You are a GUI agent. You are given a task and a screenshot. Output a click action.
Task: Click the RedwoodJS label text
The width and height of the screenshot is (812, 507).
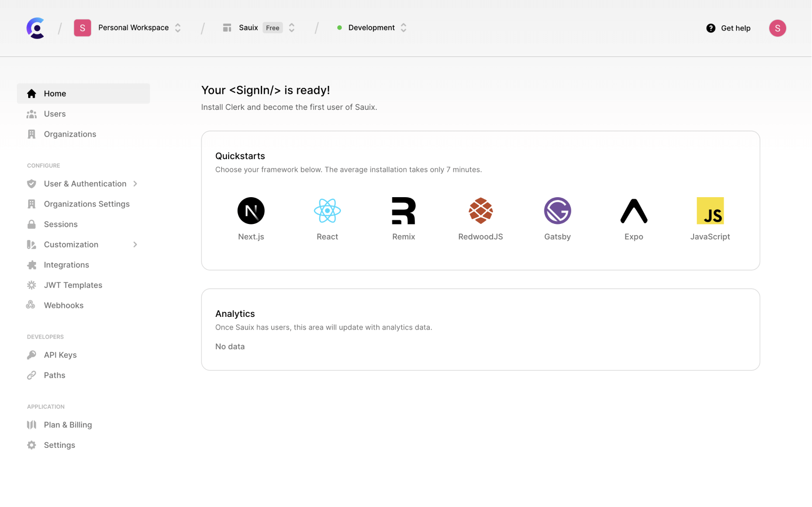point(480,237)
